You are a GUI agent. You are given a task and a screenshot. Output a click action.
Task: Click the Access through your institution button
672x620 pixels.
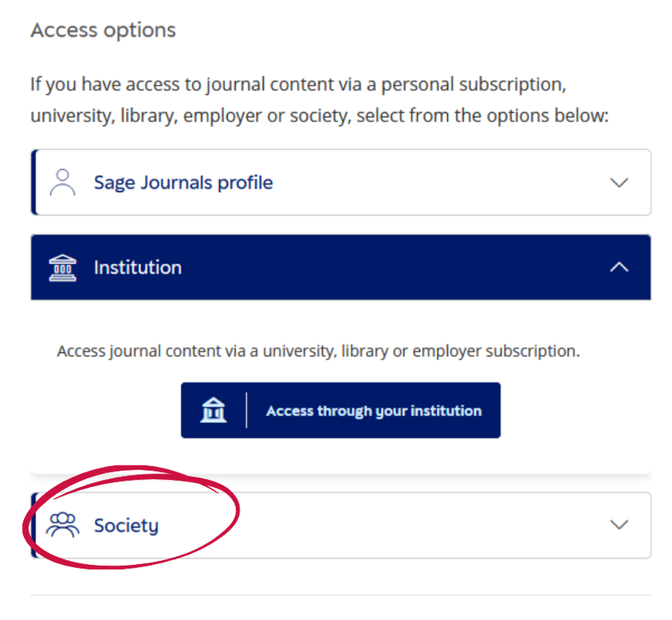click(x=340, y=410)
